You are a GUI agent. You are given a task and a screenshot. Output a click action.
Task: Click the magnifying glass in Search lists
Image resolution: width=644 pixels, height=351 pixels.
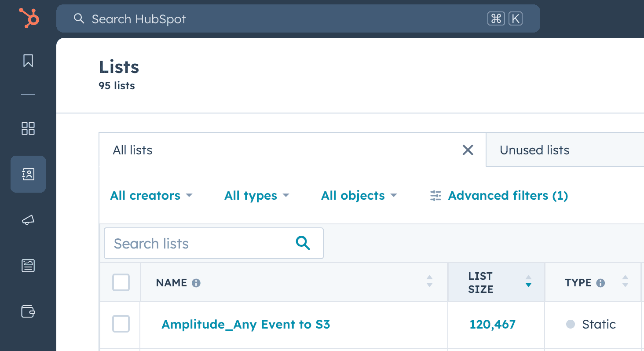coord(303,243)
